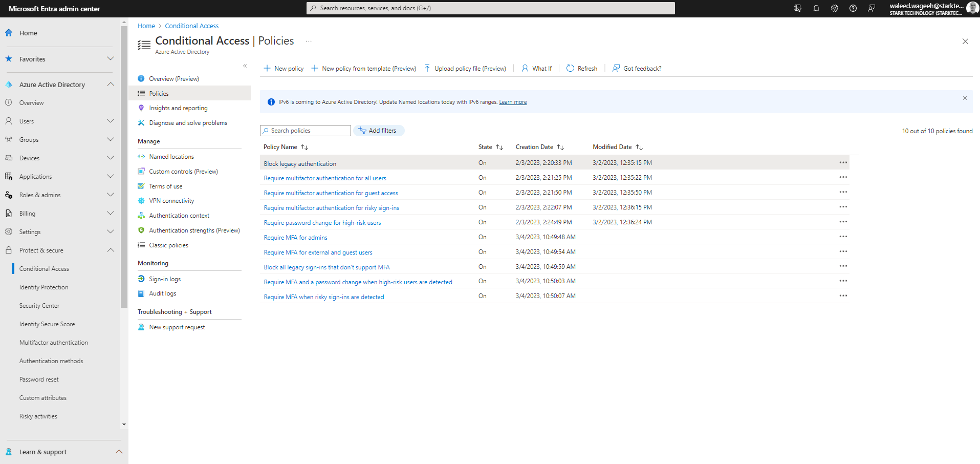Open the What If tool
The image size is (980, 464).
pos(536,68)
